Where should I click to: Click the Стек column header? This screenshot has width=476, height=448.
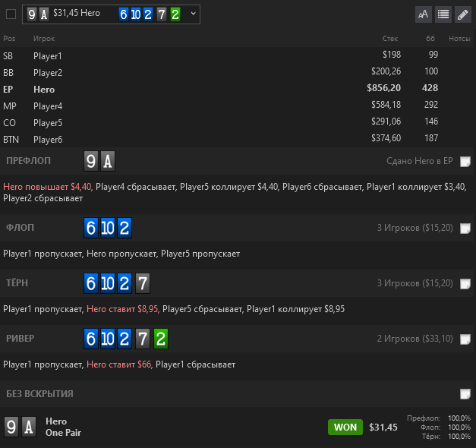tap(390, 39)
